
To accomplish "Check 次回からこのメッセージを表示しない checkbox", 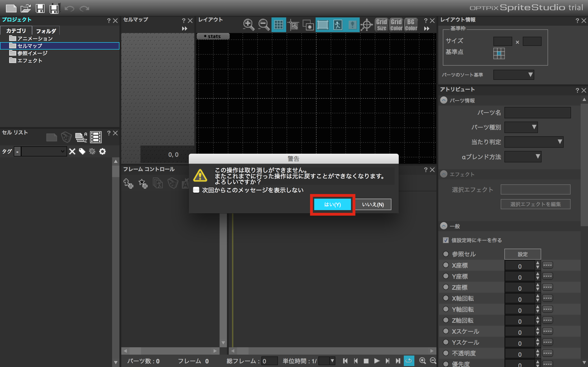I will click(196, 190).
